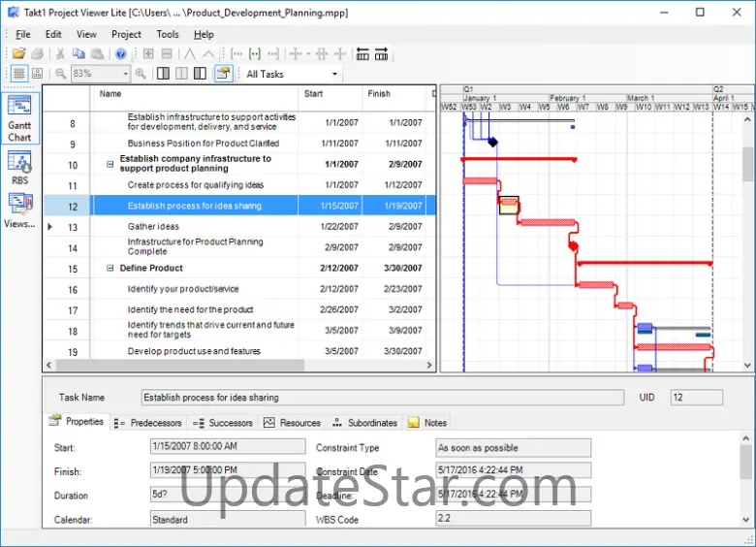Image resolution: width=756 pixels, height=547 pixels.
Task: Open the Help menu
Action: click(204, 34)
